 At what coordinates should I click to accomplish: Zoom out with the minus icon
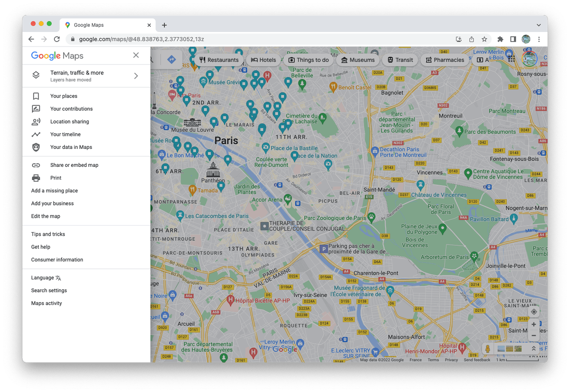coord(534,335)
